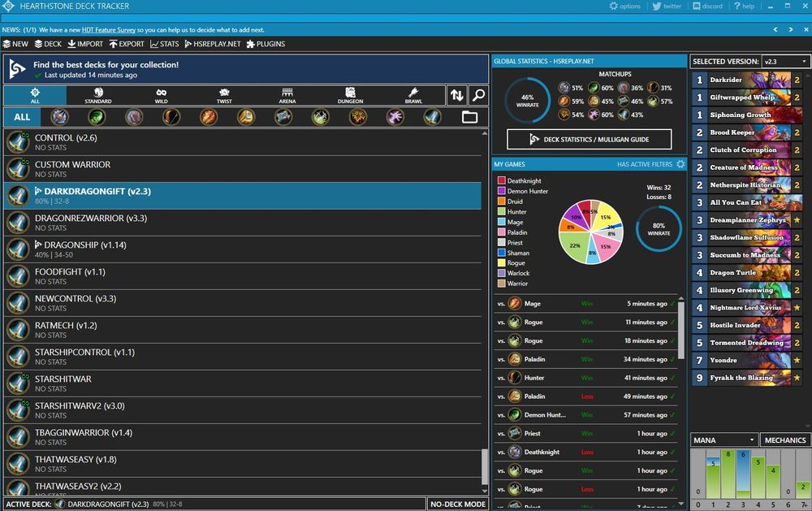This screenshot has width=812, height=511.
Task: Open the IMPORT menu
Action: point(85,44)
